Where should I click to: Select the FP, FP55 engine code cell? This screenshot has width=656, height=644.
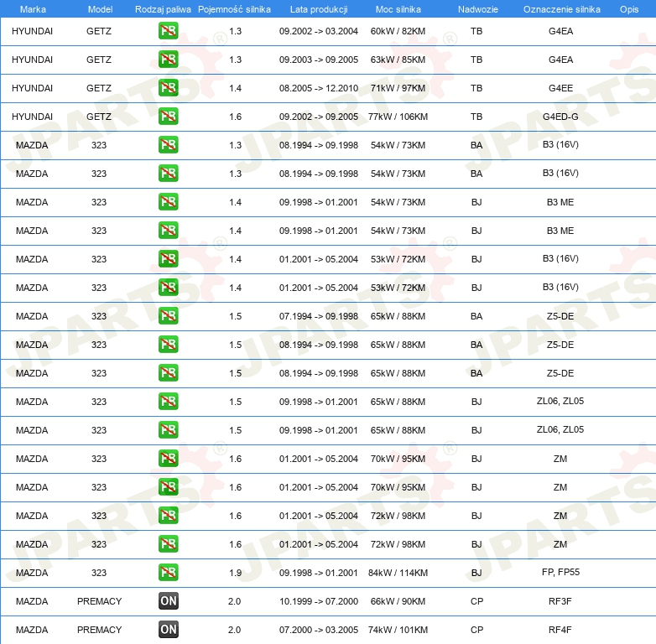pyautogui.click(x=560, y=572)
